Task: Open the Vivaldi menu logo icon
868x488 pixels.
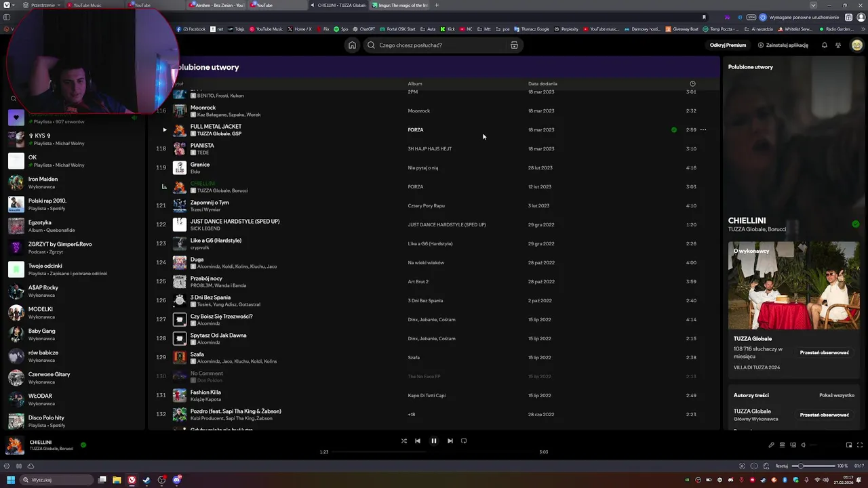Action: pyautogui.click(x=6, y=5)
